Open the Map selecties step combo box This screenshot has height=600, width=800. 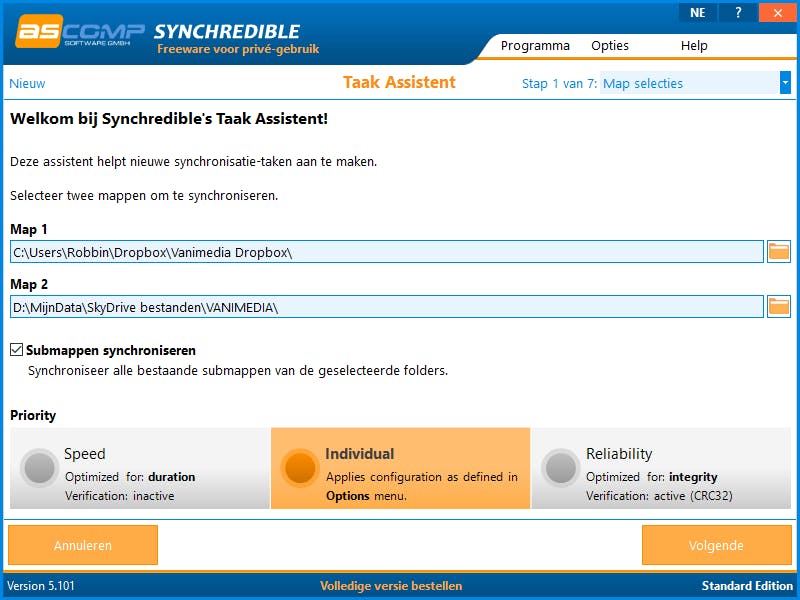[695, 83]
